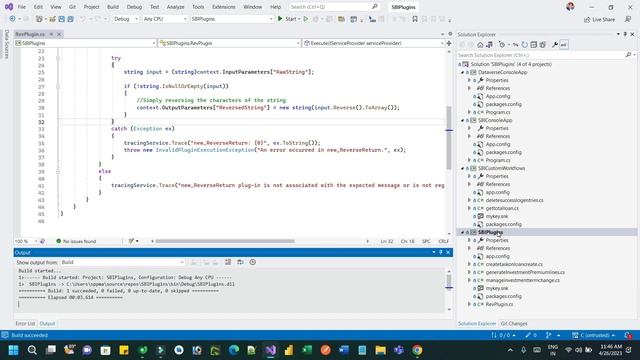Expand RevPlugin.cs node in Solution Explorer
Viewport: 640px width, 360px height.
point(469,304)
